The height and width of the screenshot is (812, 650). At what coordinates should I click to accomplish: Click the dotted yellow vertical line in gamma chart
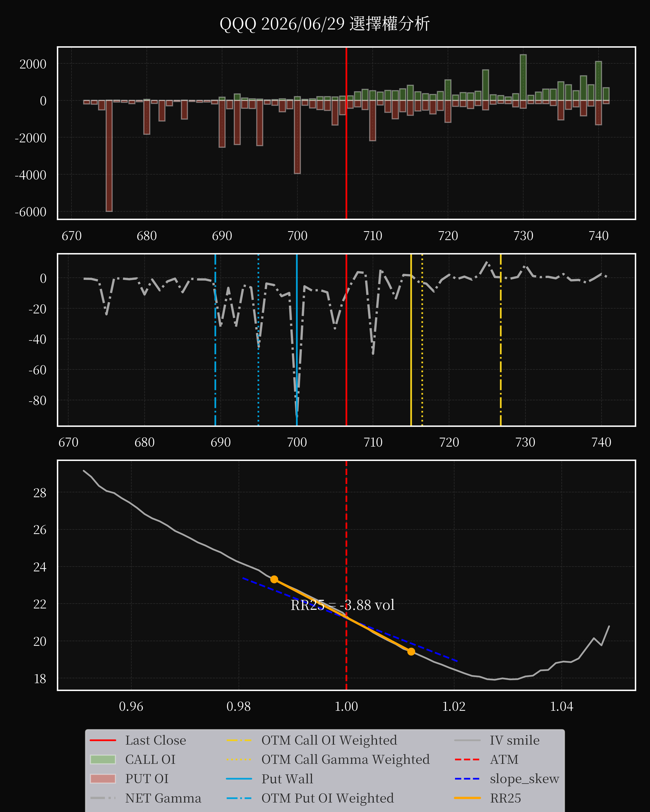(x=422, y=340)
